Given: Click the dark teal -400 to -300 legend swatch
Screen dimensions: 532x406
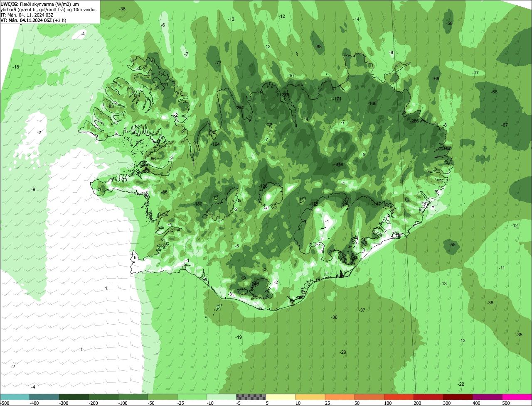Looking at the screenshot, I should [x=44, y=397].
